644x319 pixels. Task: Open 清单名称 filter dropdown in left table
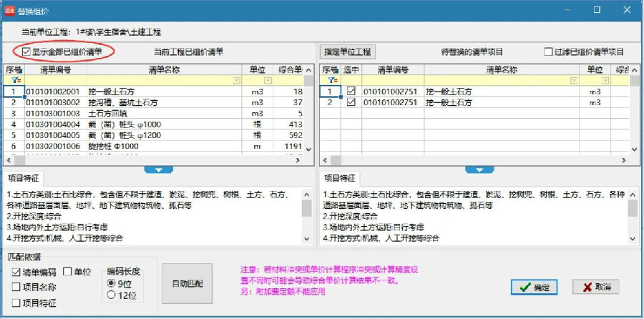pyautogui.click(x=237, y=81)
